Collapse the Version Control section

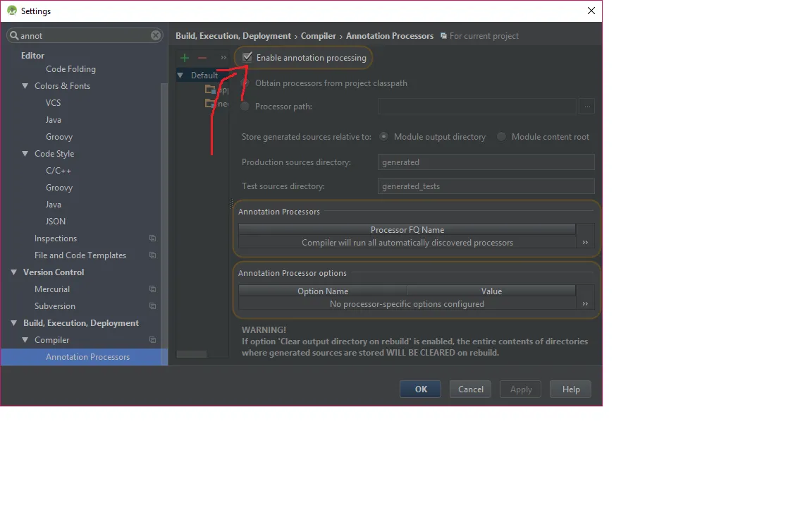click(x=14, y=272)
